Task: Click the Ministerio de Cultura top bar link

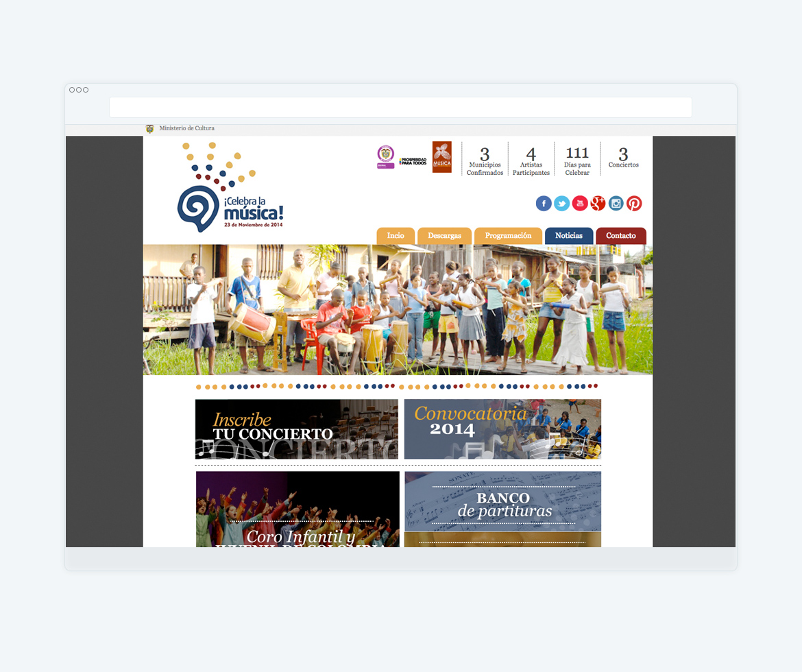Action: point(187,128)
